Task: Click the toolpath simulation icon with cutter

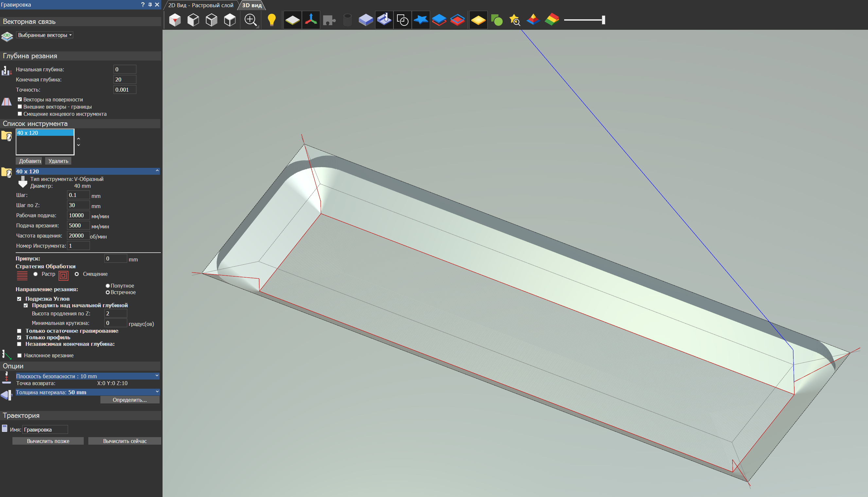Action: [x=384, y=20]
